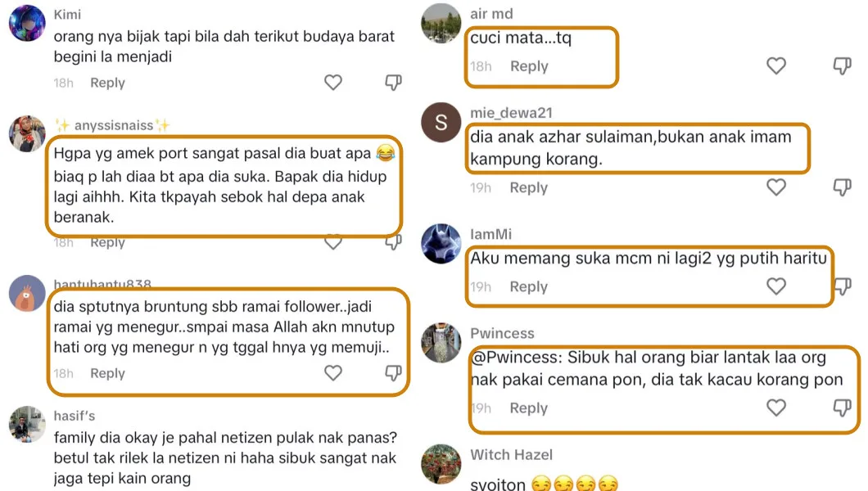Reply to Kimi's comment
Image resolution: width=868 pixels, height=491 pixels.
coord(107,83)
